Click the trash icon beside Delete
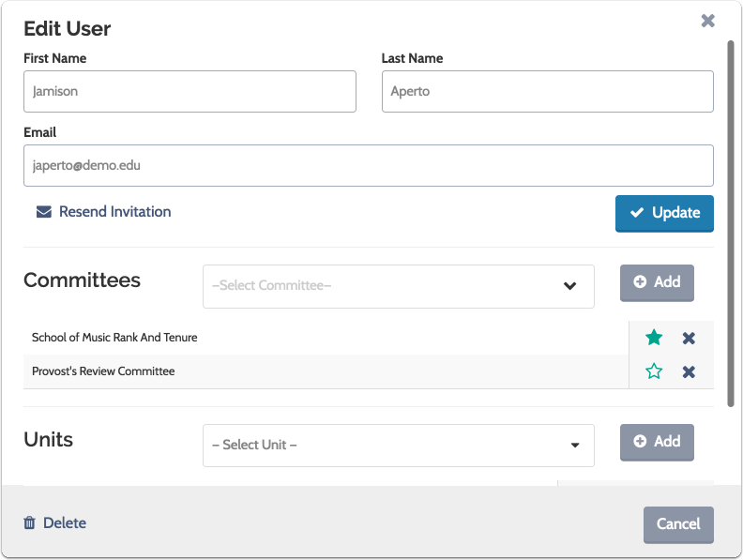This screenshot has height=560, width=743. (29, 522)
